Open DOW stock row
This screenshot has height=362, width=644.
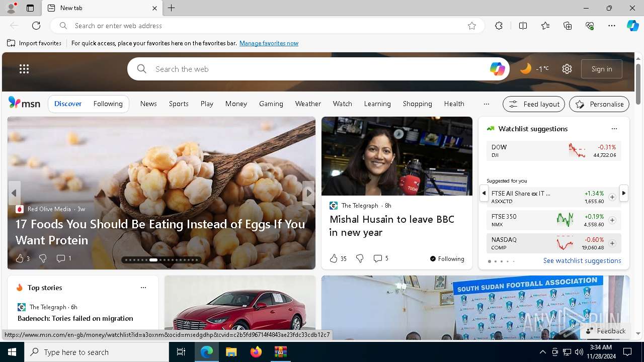554,151
